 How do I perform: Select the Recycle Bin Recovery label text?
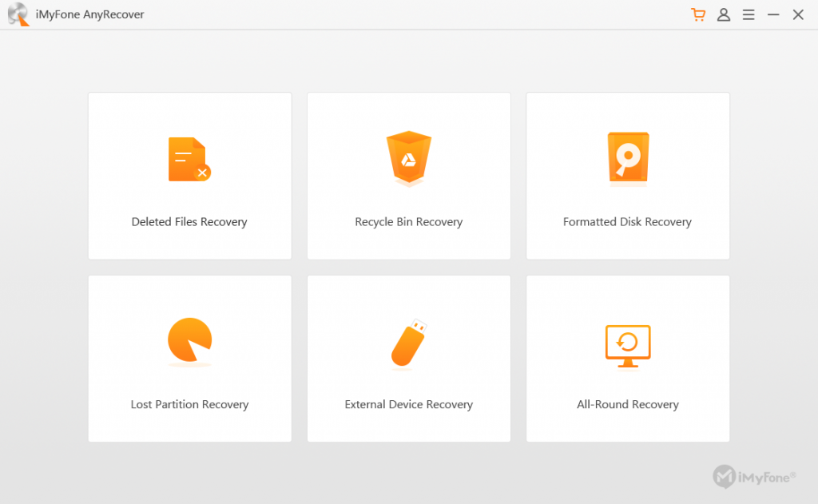[x=408, y=221]
